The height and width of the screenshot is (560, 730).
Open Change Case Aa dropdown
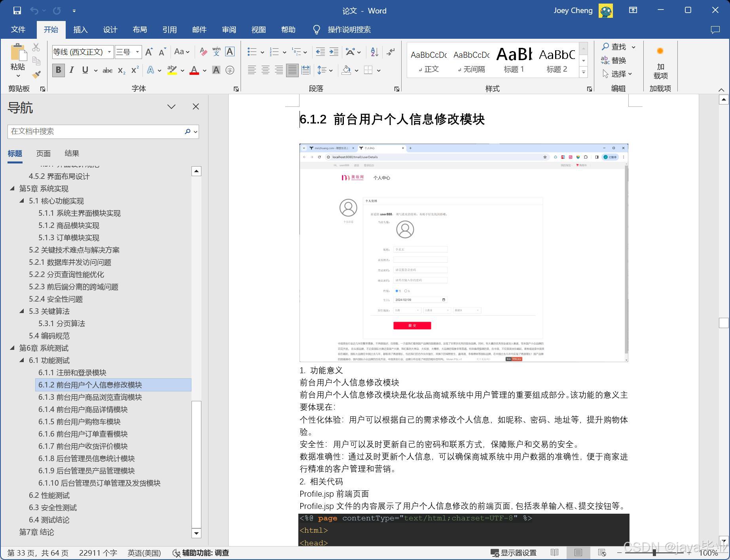click(x=182, y=52)
